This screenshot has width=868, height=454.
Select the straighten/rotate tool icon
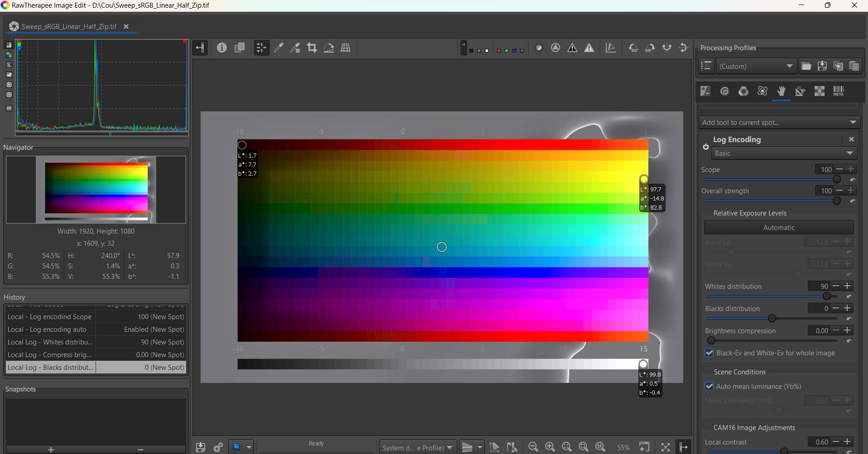click(329, 48)
